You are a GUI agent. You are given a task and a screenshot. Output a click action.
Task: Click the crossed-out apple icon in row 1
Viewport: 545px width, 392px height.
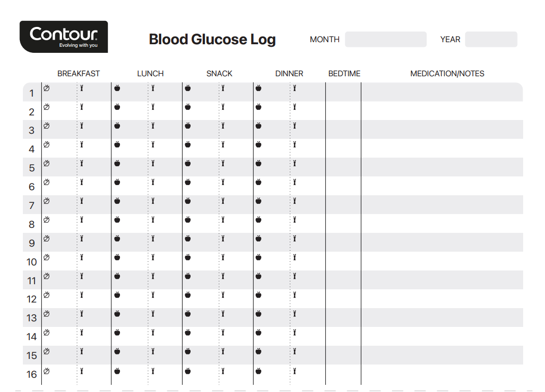pyautogui.click(x=46, y=88)
